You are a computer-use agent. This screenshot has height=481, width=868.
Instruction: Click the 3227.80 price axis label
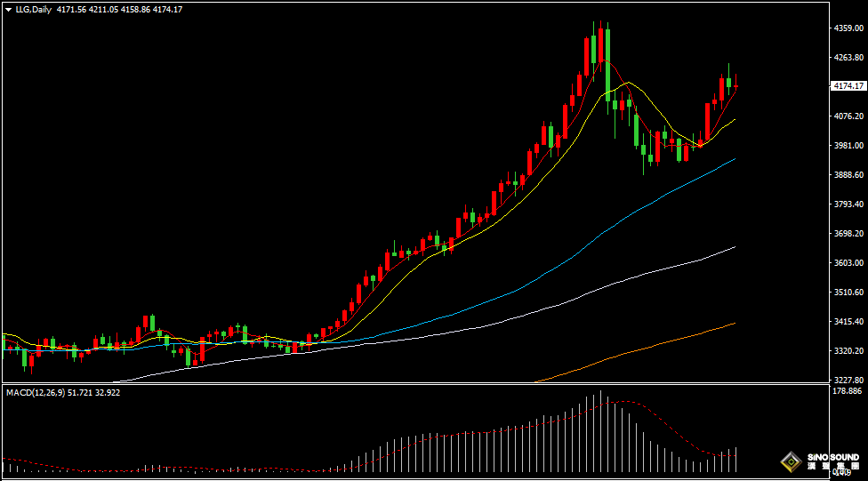click(848, 380)
